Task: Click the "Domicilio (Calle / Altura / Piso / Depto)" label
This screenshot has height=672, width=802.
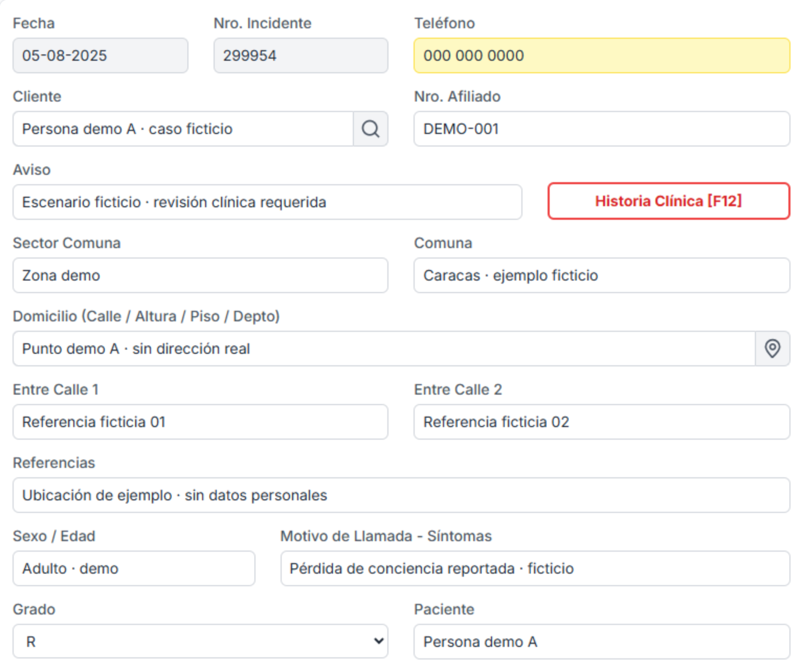Action: [147, 317]
